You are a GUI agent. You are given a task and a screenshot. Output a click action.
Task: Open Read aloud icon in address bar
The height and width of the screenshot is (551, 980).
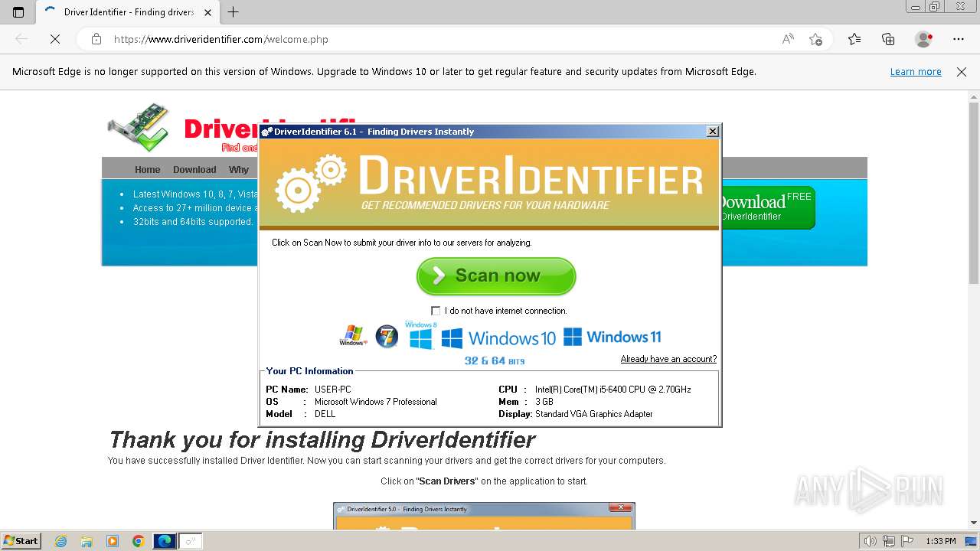[x=788, y=39]
